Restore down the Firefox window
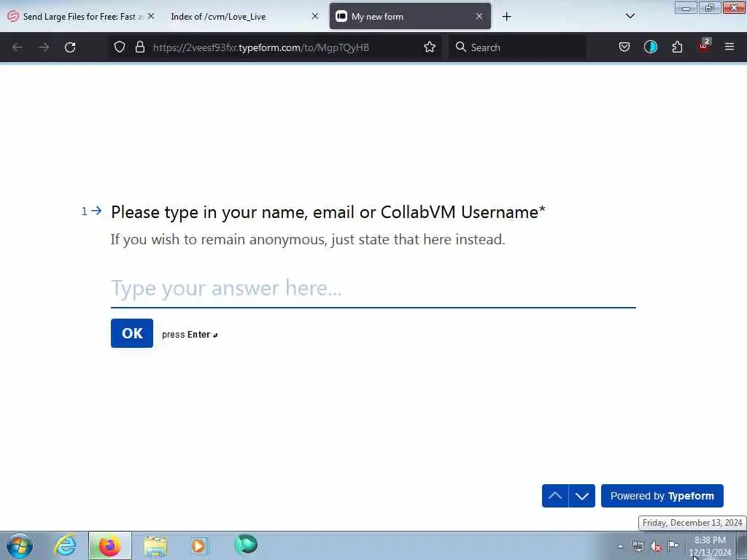This screenshot has height=560, width=747. [710, 7]
